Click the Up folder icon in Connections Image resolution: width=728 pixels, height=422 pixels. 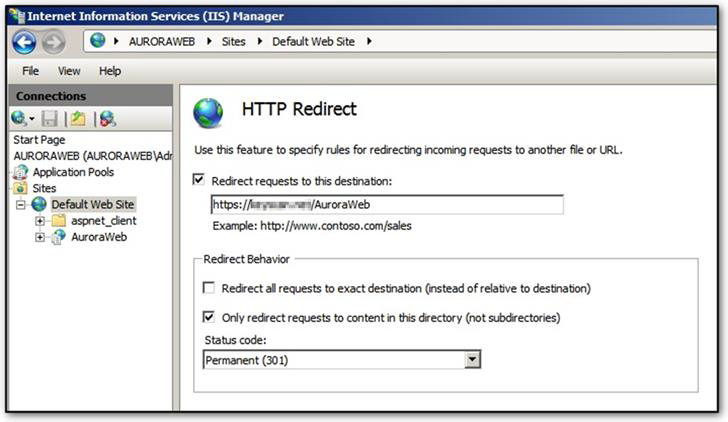[78, 119]
